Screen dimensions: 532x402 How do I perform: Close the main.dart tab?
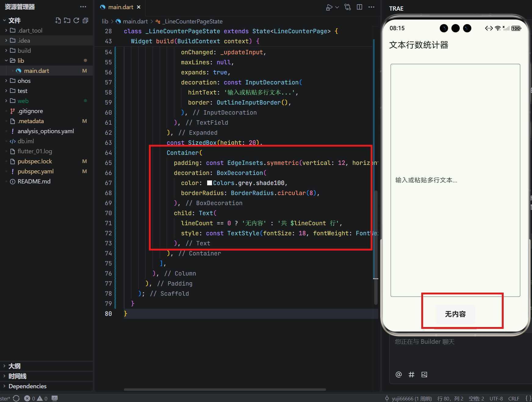click(139, 7)
